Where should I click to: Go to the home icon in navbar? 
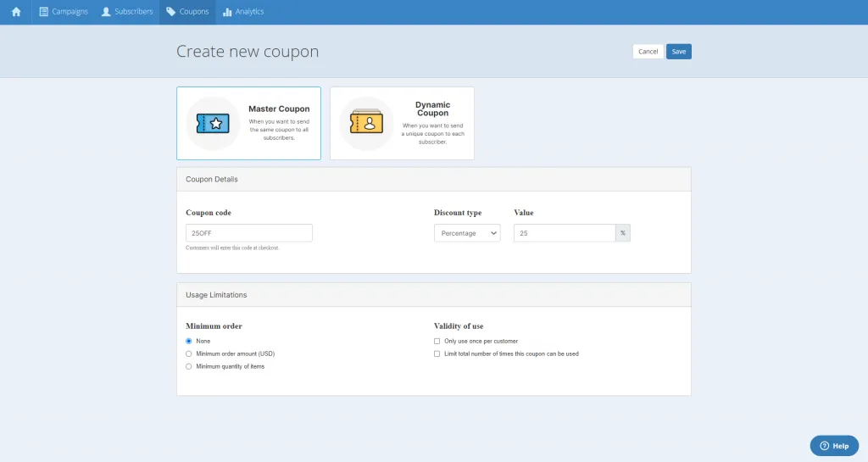[16, 12]
